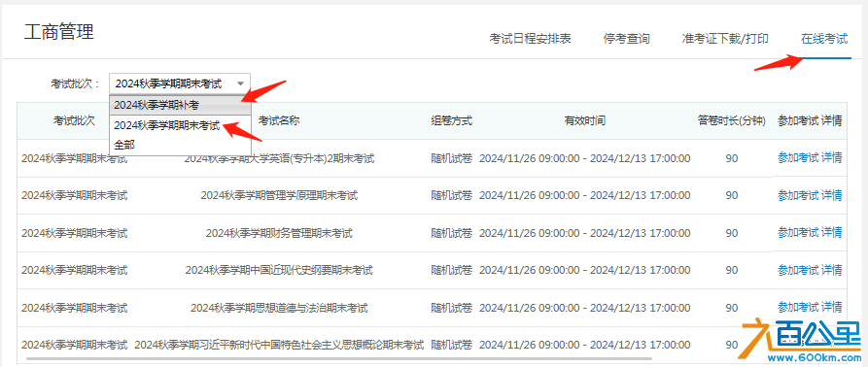Click the 有效时间 column header
Screen dimensions: 868x367
[x=584, y=120]
